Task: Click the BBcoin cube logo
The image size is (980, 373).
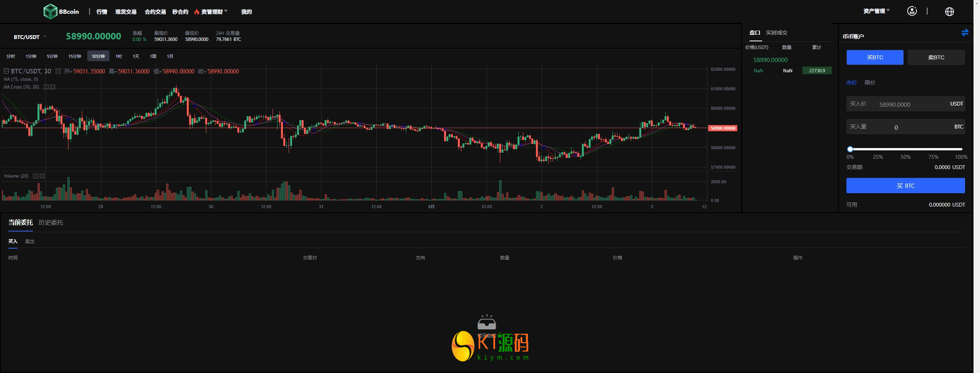Action: coord(50,11)
